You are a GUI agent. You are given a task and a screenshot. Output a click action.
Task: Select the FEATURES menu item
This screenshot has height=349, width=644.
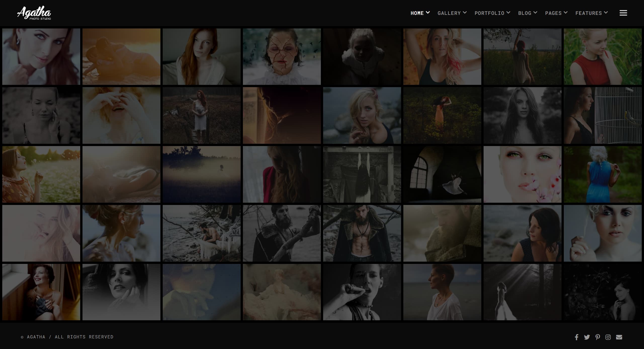(x=589, y=13)
